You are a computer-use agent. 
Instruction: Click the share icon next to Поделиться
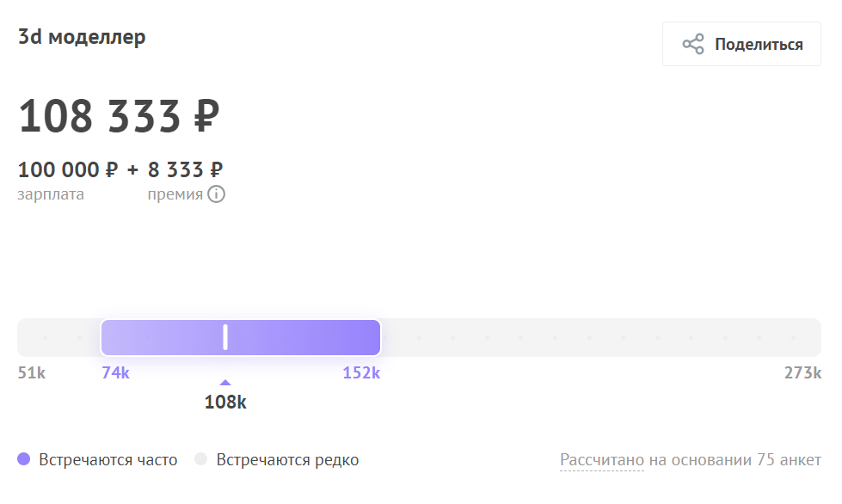[x=692, y=44]
